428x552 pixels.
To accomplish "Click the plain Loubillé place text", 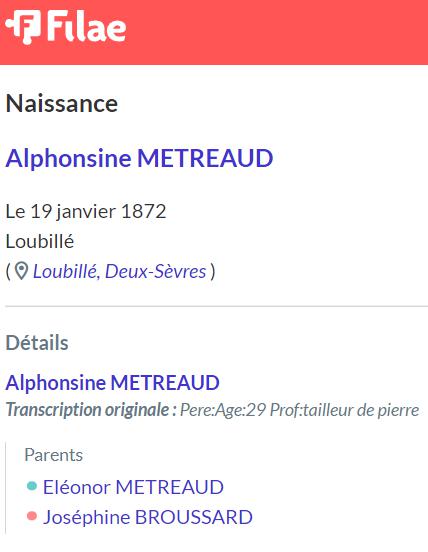I will pyautogui.click(x=40, y=242).
